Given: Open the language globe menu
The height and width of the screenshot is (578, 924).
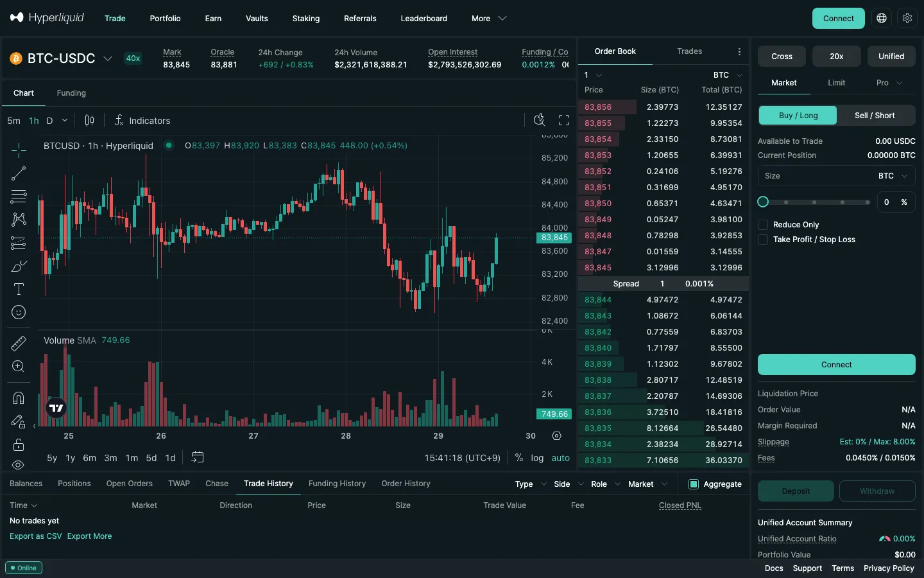Looking at the screenshot, I should tap(882, 18).
